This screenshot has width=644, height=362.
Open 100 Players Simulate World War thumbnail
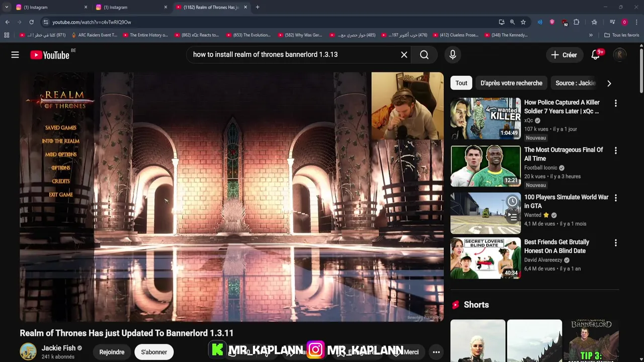tap(486, 213)
